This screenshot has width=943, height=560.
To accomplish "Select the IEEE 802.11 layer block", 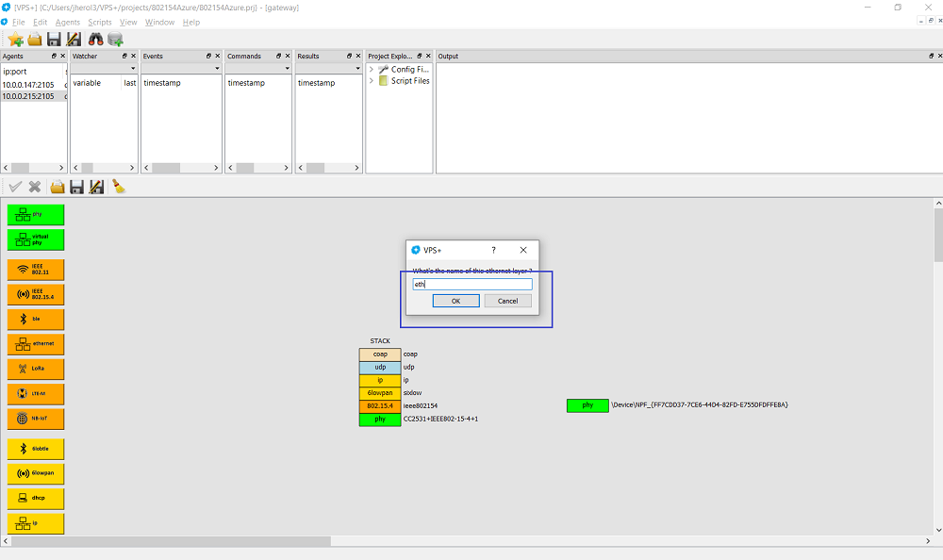I will click(36, 270).
